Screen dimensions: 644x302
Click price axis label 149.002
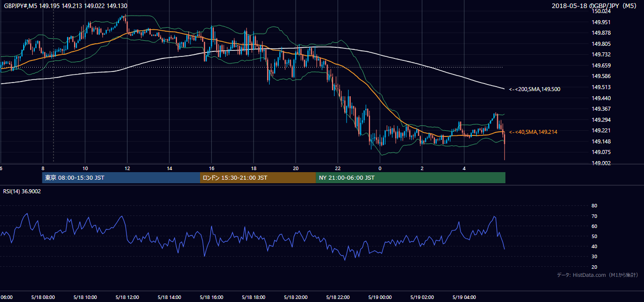coord(601,163)
